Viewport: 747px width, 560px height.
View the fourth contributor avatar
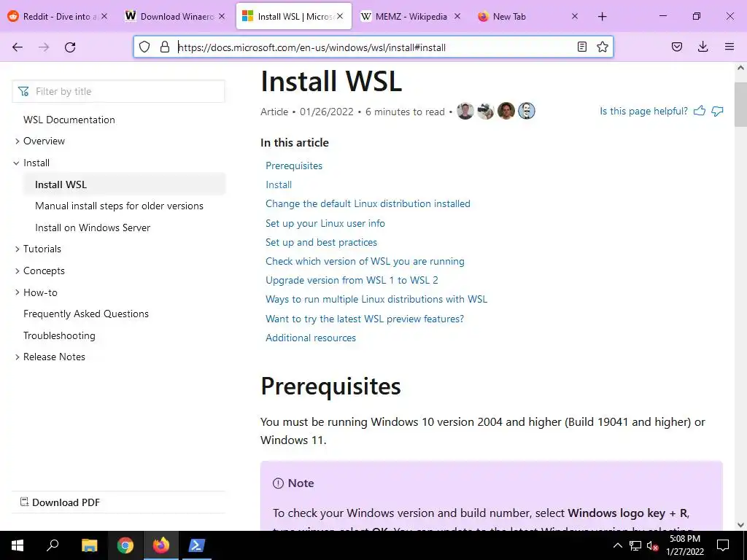[x=527, y=111]
